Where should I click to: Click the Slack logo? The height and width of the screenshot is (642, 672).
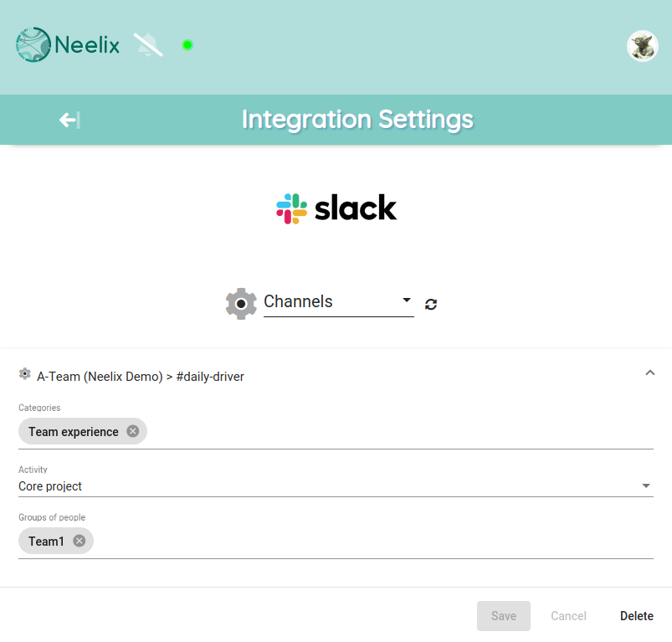pyautogui.click(x=336, y=208)
